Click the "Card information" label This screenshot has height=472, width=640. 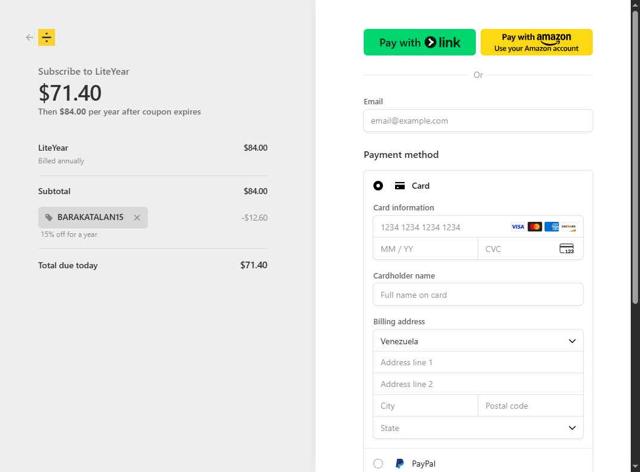tap(404, 207)
